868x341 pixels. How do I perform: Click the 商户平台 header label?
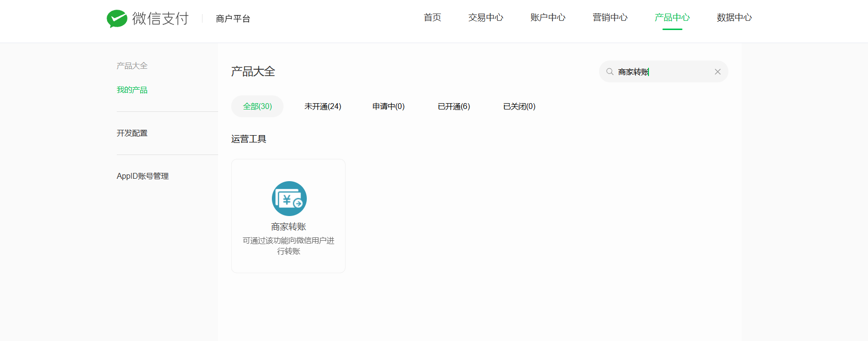coord(233,18)
